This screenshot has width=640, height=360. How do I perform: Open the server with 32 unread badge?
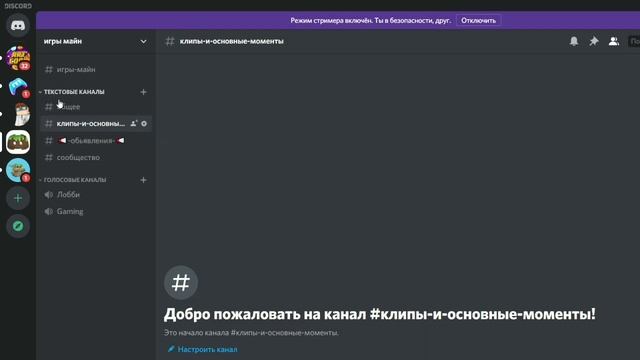(x=18, y=58)
